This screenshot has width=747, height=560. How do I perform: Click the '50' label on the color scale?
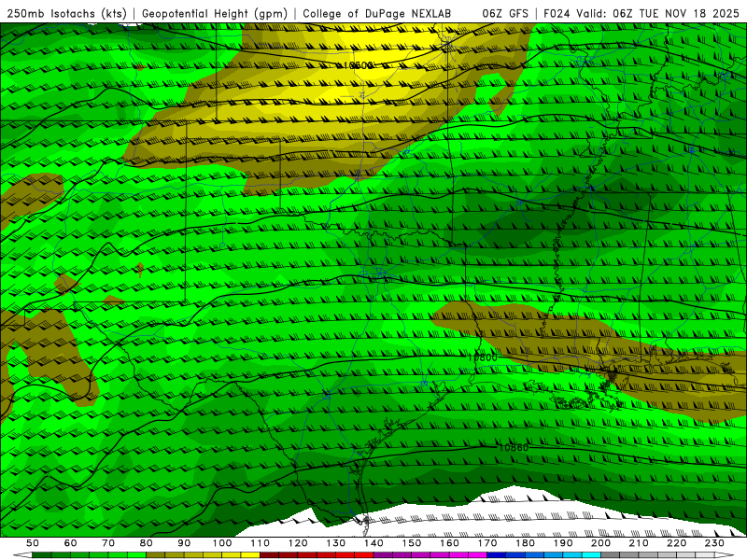tap(33, 543)
